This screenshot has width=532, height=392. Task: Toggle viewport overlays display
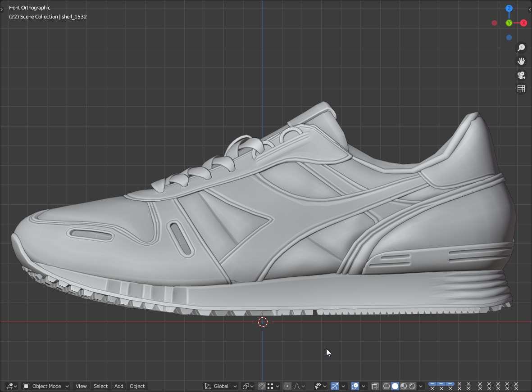click(355, 386)
